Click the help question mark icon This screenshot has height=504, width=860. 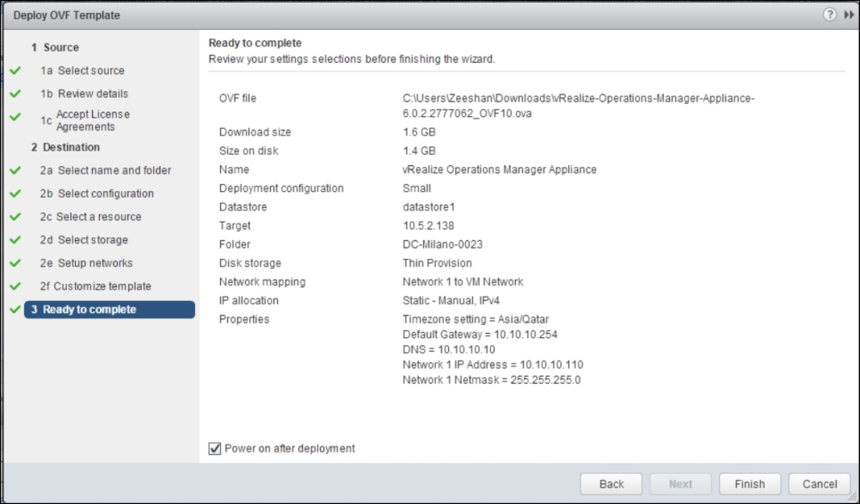tap(830, 15)
